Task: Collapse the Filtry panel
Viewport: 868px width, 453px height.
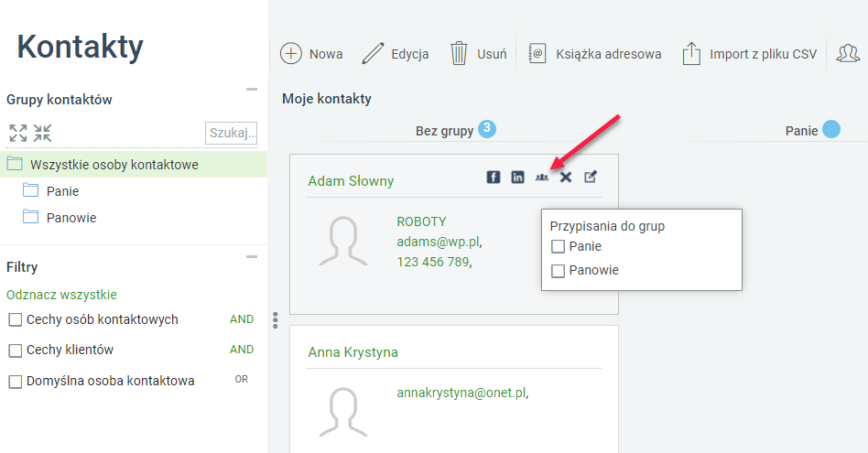Action: [x=252, y=256]
